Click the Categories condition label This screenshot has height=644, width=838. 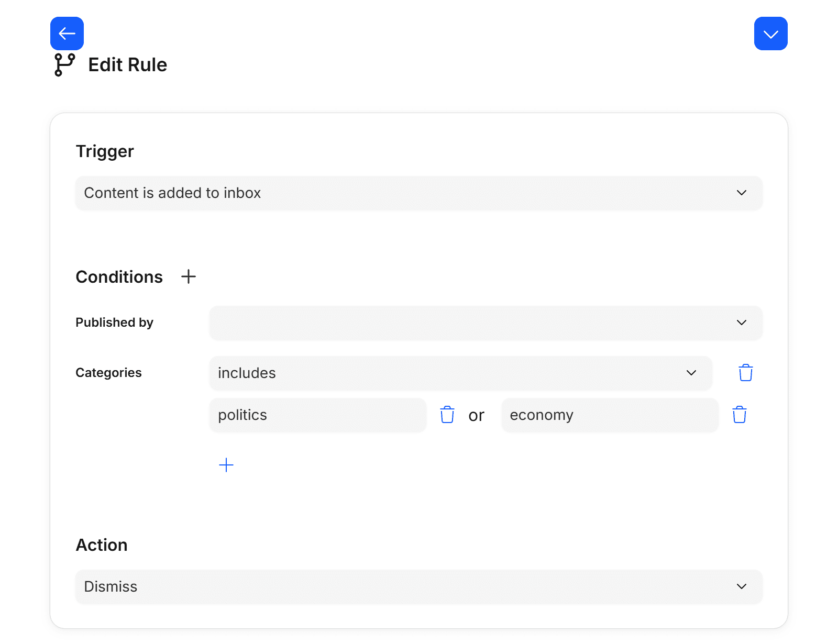click(108, 373)
